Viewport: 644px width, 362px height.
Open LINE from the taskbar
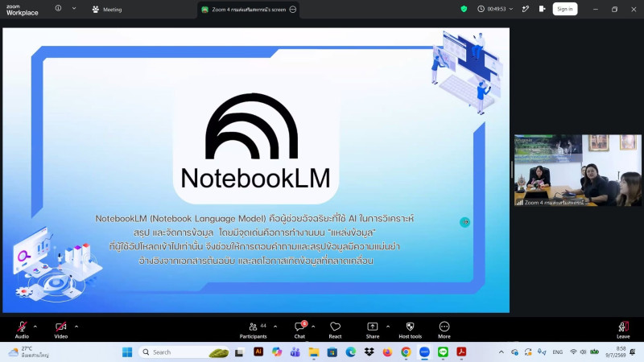pos(443,352)
